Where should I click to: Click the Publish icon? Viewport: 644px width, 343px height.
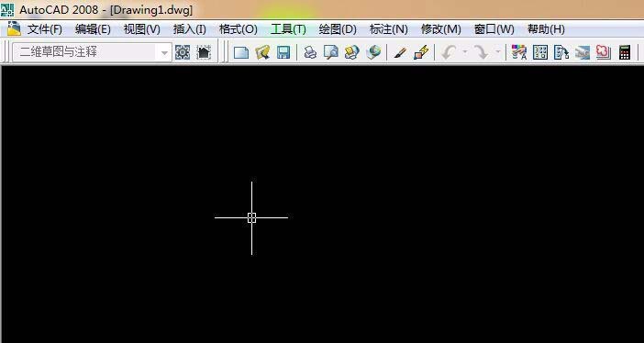tap(351, 52)
